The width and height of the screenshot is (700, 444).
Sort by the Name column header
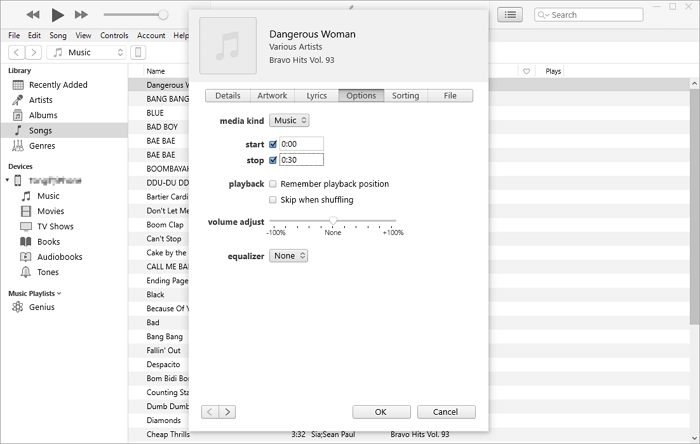point(156,71)
